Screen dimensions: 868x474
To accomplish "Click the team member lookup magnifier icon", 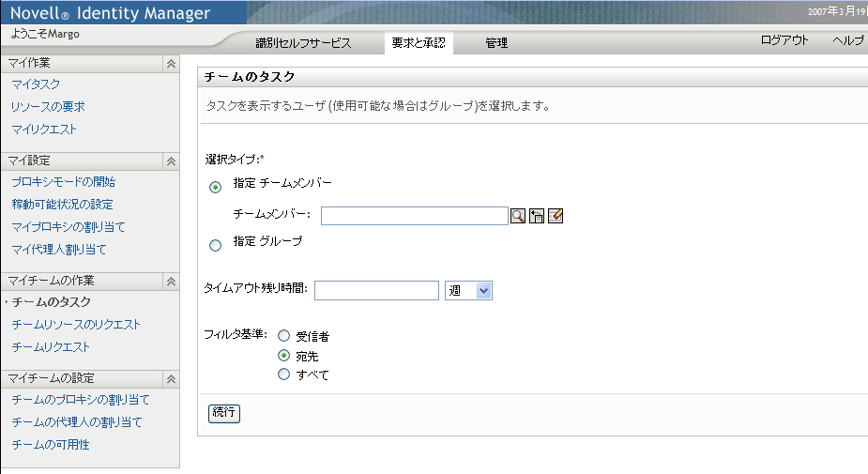I will click(x=518, y=216).
